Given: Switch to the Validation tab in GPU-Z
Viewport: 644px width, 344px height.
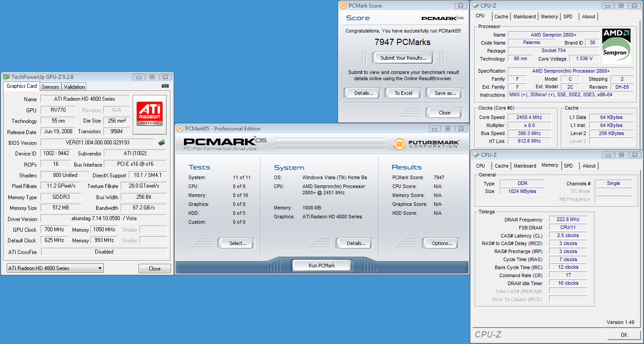Looking at the screenshot, I should tap(74, 87).
